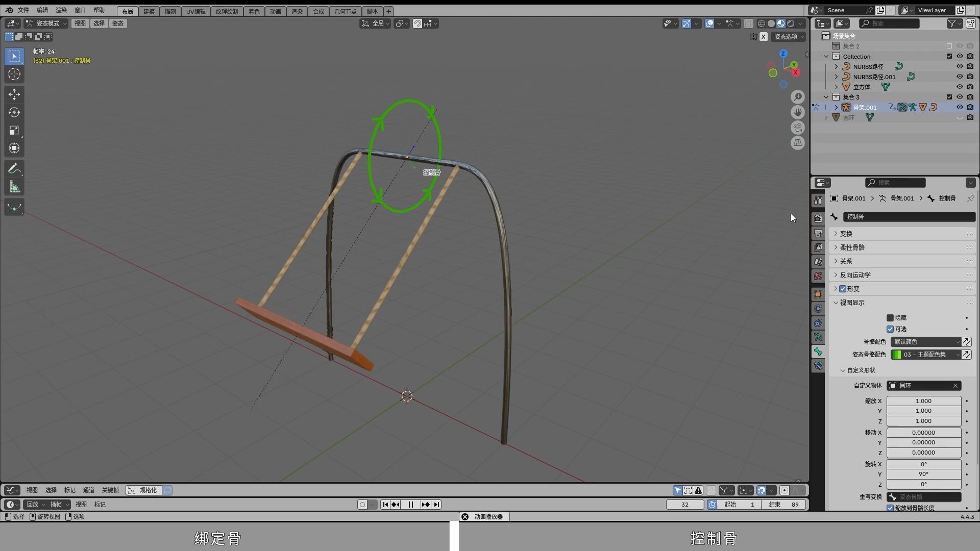Expand the 变换 panel in bone properties
This screenshot has width=980, height=551.
click(847, 233)
